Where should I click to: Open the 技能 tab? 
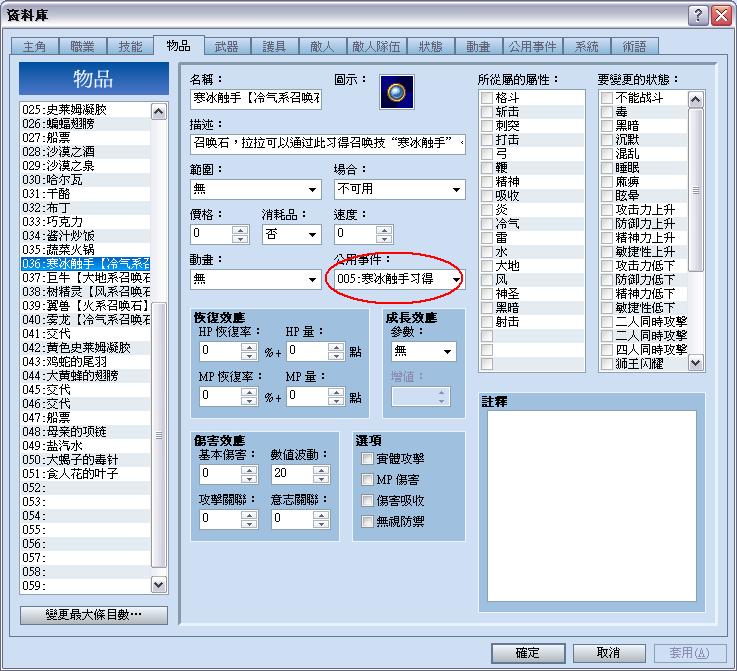click(131, 47)
